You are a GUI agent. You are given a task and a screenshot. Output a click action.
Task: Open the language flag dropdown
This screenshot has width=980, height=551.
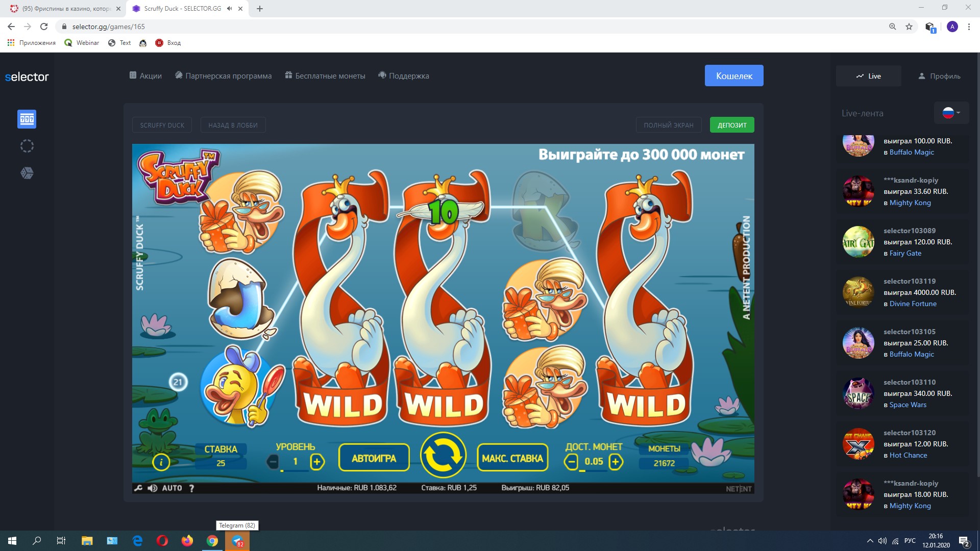[x=951, y=113]
